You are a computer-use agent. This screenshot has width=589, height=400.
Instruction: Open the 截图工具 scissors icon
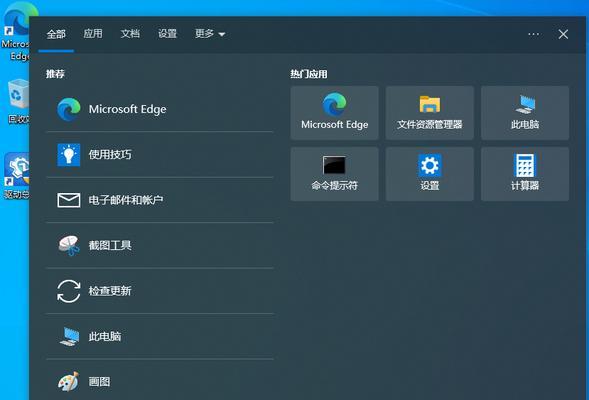point(69,245)
